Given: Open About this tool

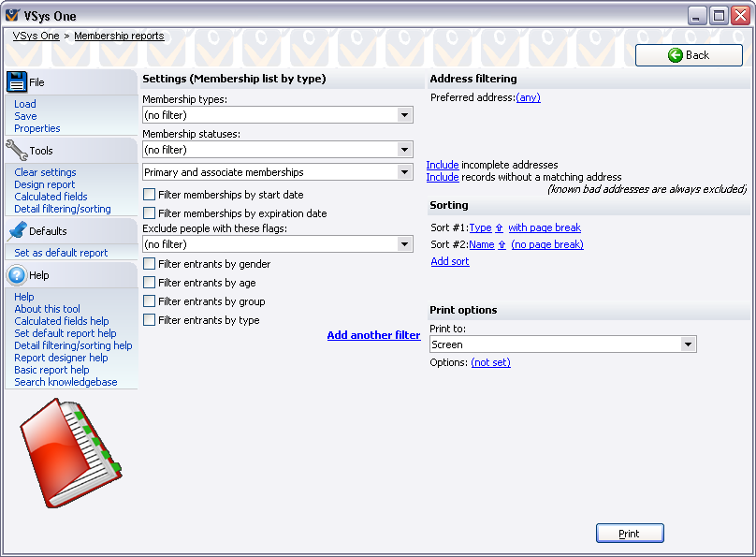Looking at the screenshot, I should pyautogui.click(x=47, y=309).
